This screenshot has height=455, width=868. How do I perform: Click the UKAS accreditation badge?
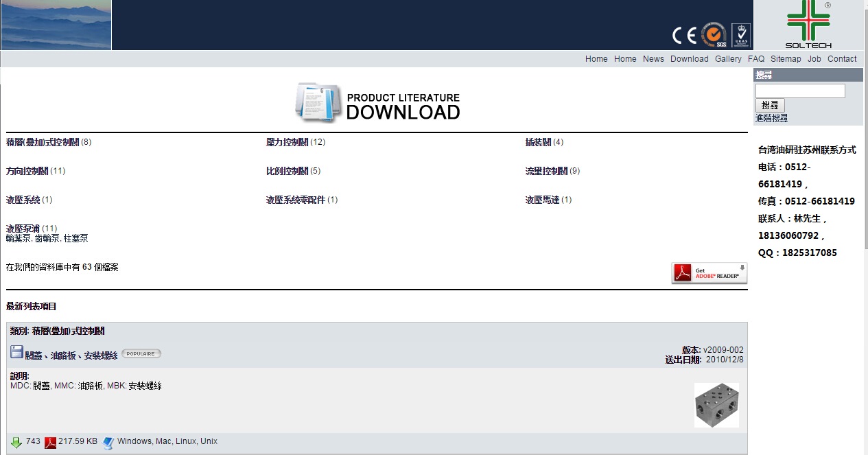(741, 36)
